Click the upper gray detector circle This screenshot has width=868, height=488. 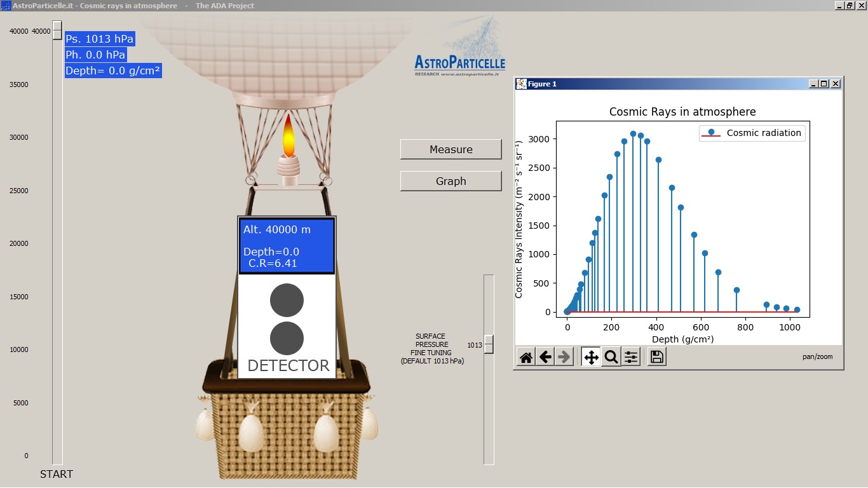pos(287,300)
